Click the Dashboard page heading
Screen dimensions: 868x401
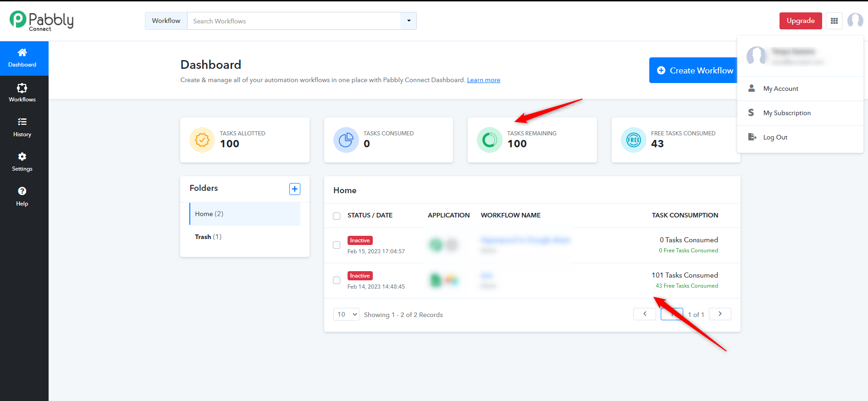pyautogui.click(x=211, y=65)
